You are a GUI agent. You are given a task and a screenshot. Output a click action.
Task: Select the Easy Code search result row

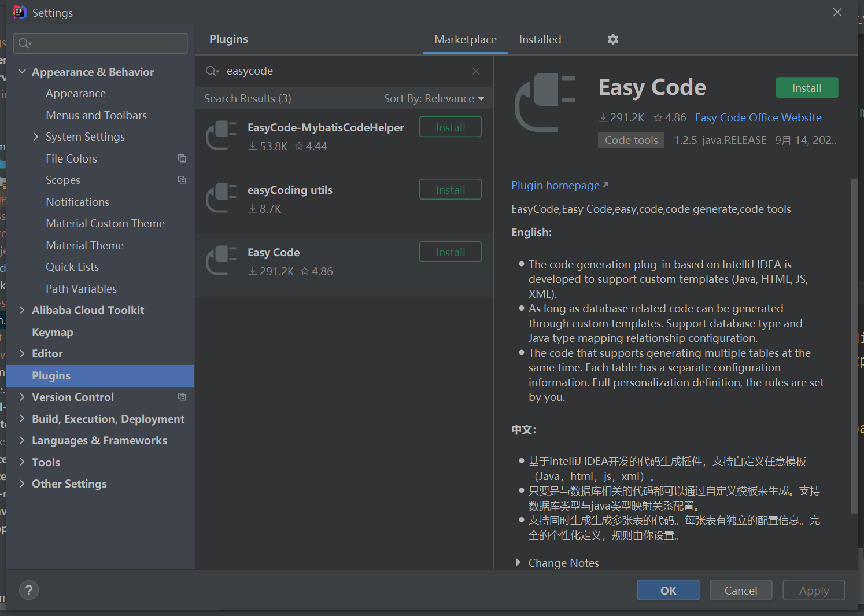(x=344, y=266)
